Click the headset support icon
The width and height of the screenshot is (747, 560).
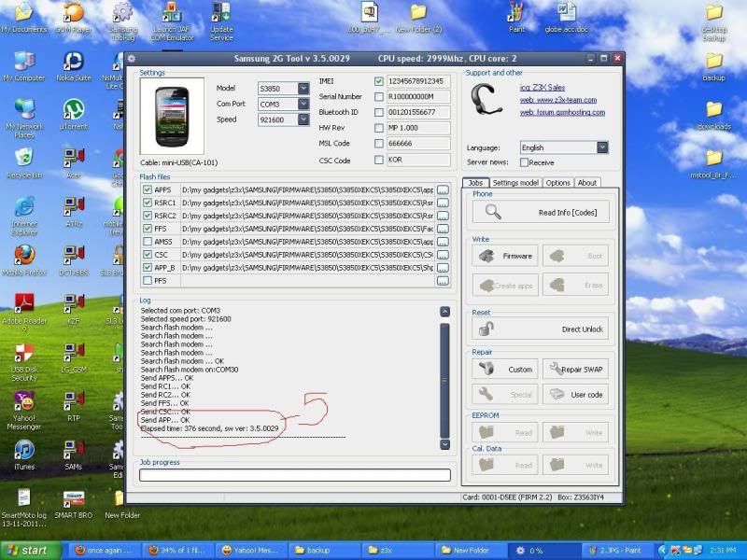coord(486,99)
